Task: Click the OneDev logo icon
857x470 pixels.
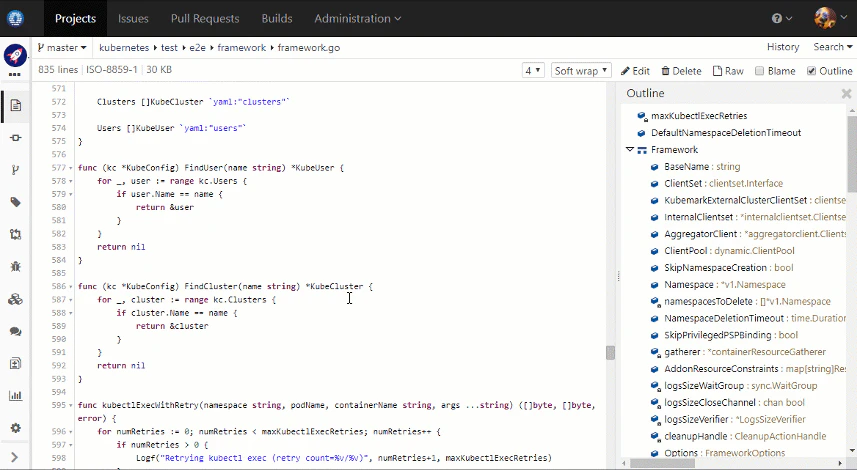Action: (x=15, y=18)
